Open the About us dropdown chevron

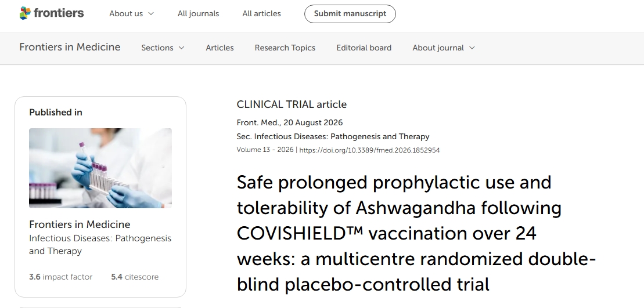click(x=151, y=13)
